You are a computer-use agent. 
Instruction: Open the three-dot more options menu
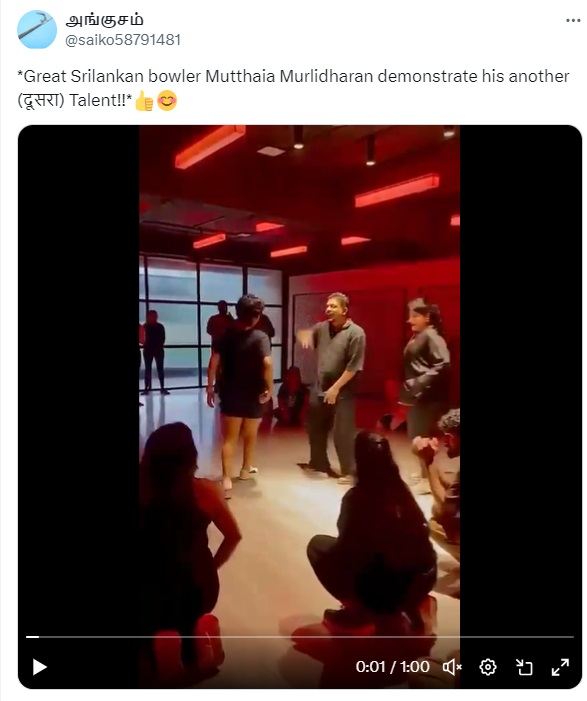pos(573,21)
